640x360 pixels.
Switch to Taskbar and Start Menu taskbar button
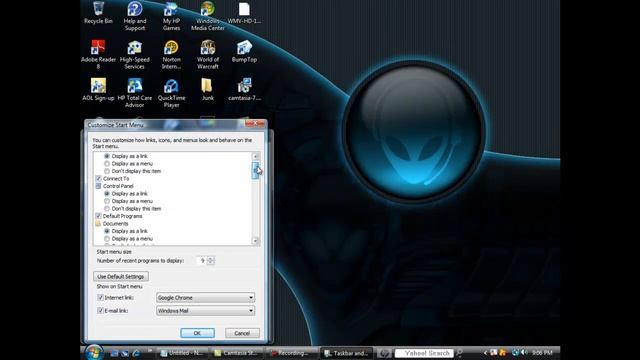pyautogui.click(x=346, y=353)
